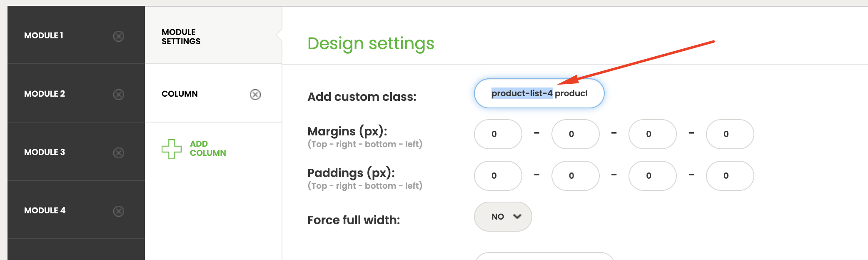Click the green plus Add Column icon

[x=172, y=149]
